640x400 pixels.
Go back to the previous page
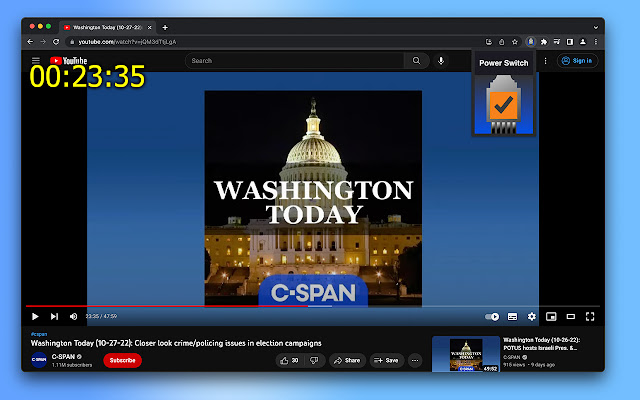30,42
